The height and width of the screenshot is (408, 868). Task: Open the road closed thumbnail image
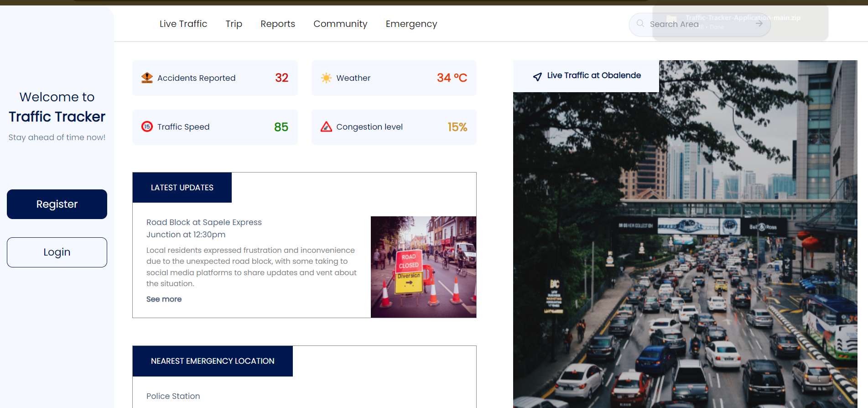tap(423, 267)
